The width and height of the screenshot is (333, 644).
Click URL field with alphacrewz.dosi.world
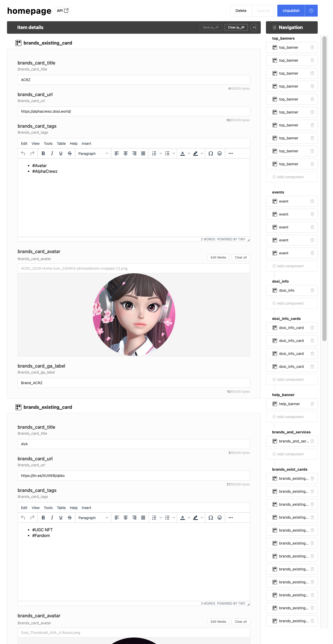pos(134,111)
